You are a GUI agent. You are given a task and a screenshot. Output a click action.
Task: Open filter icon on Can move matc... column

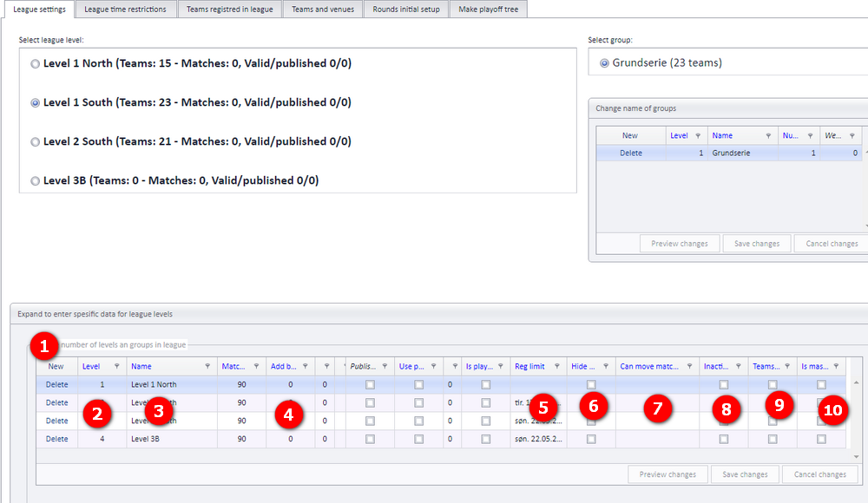coord(690,366)
